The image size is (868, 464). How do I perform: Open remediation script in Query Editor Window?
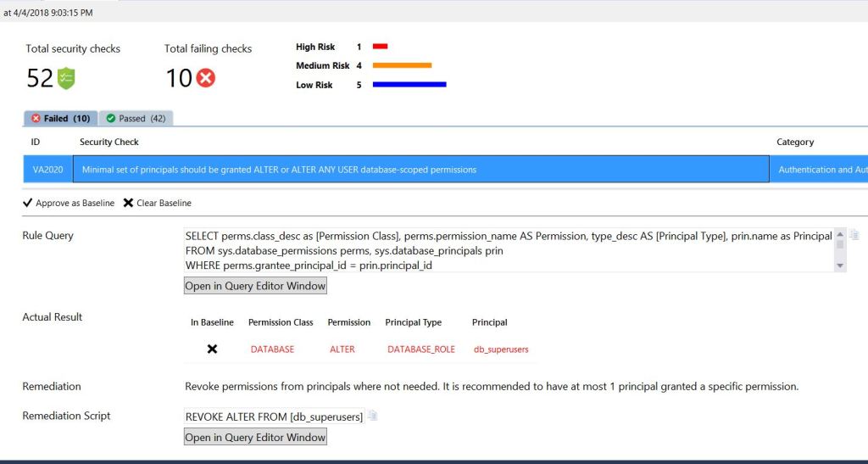point(255,437)
